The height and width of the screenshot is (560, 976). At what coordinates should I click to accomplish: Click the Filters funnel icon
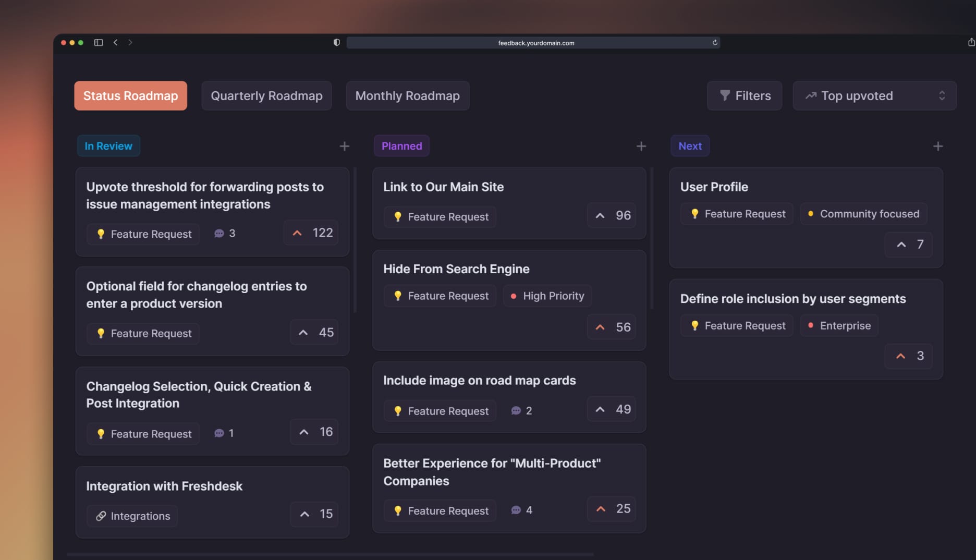(725, 95)
